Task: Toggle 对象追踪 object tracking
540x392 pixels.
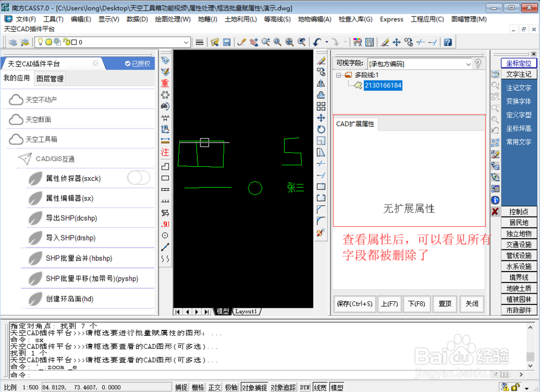Action: (x=283, y=388)
